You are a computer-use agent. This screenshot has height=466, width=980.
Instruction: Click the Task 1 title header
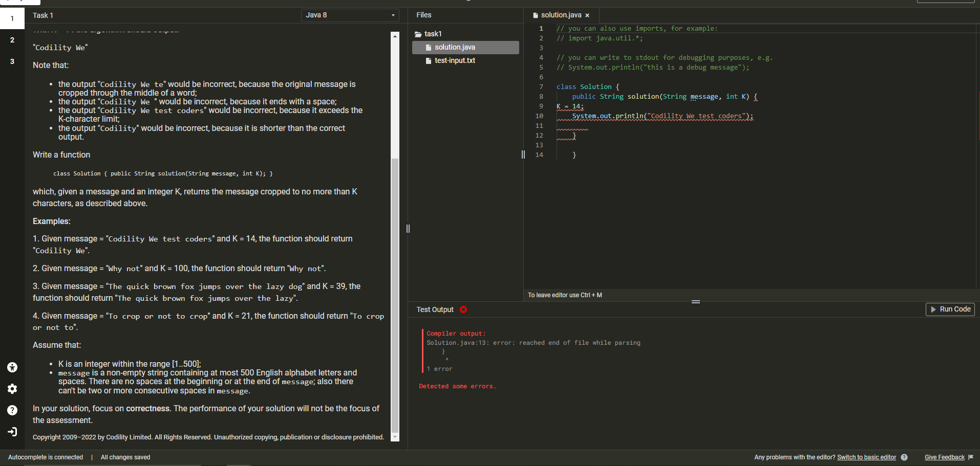(43, 15)
